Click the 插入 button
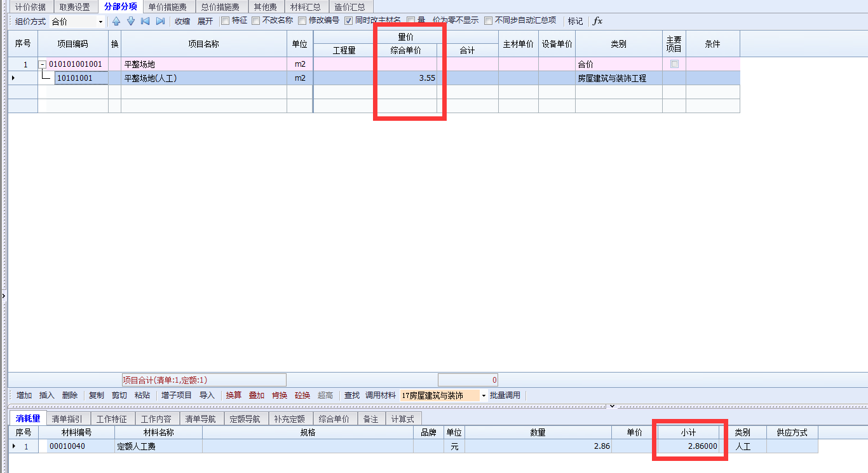868x473 pixels. [x=47, y=395]
